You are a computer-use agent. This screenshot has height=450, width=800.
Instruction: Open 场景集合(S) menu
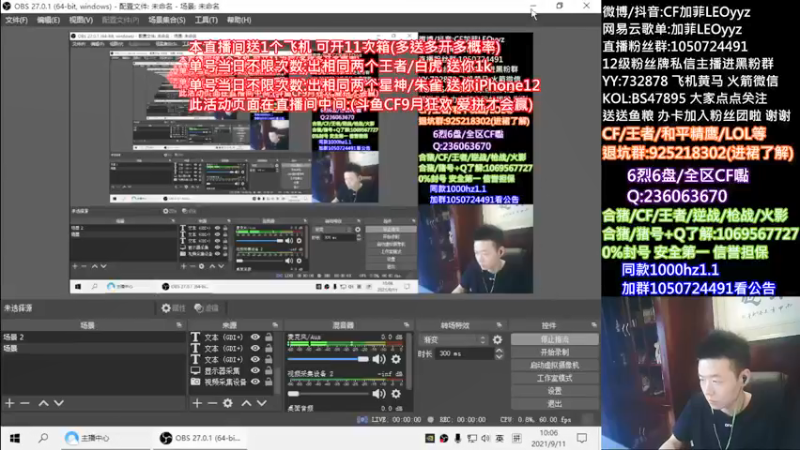coord(167,20)
